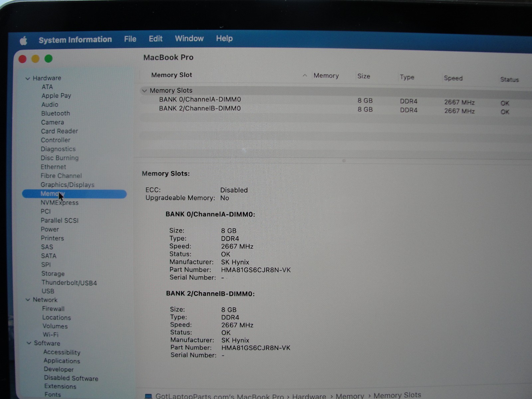The image size is (532, 399).
Task: Click the first Part Number value HMA81GS6CJR8N-VK
Action: (256, 270)
